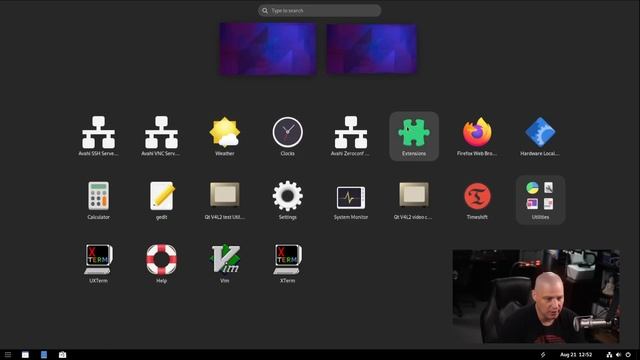Click the white window icon in taskbar
Screen dimensions: 640x360
coord(25,355)
